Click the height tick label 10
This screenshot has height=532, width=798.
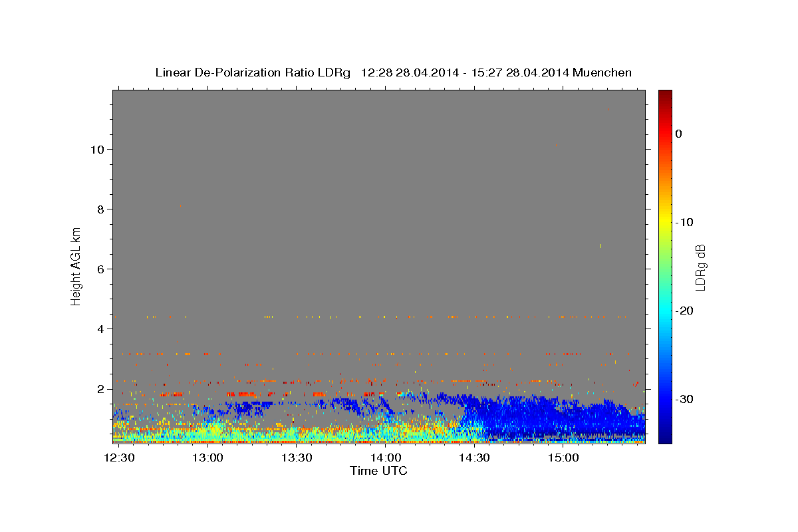tap(98, 150)
